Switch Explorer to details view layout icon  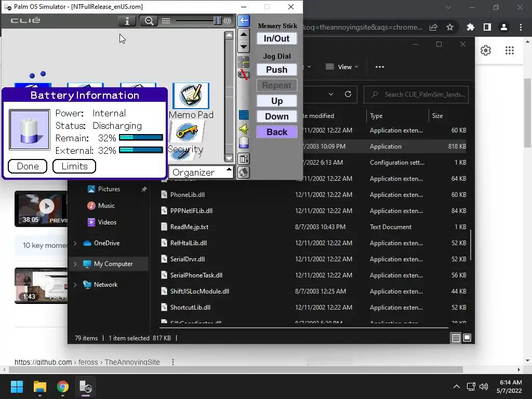pos(456,338)
